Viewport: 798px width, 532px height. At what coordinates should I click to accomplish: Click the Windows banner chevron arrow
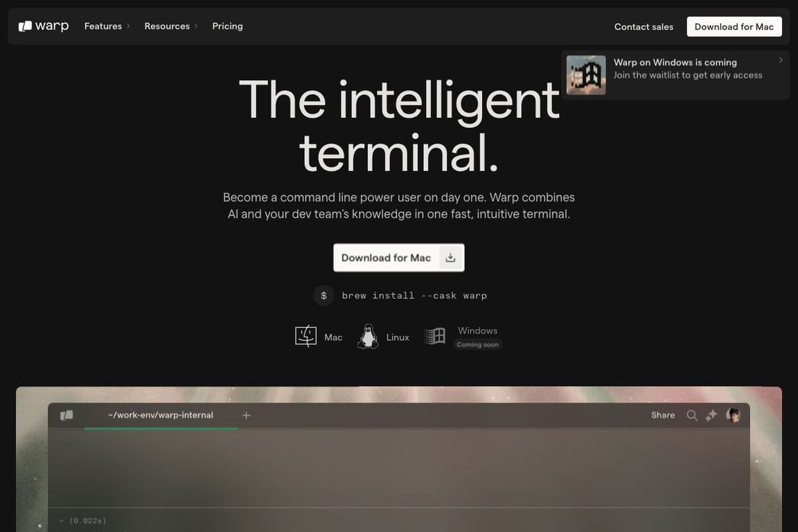[x=781, y=60]
